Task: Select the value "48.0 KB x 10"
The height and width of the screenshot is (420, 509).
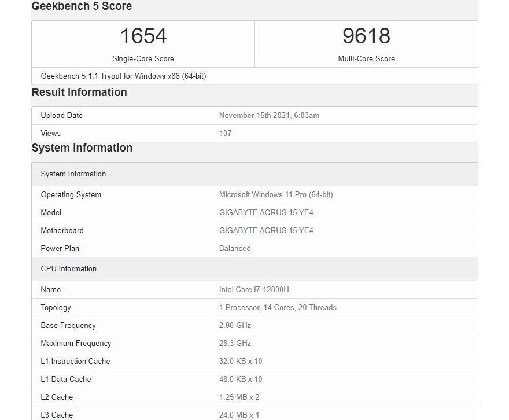Action: [241, 379]
